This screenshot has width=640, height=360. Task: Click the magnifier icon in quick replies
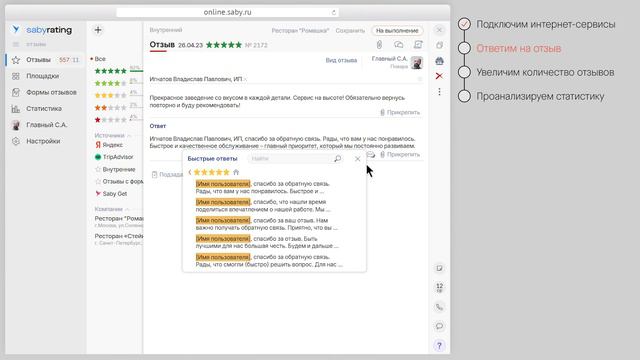tap(338, 159)
